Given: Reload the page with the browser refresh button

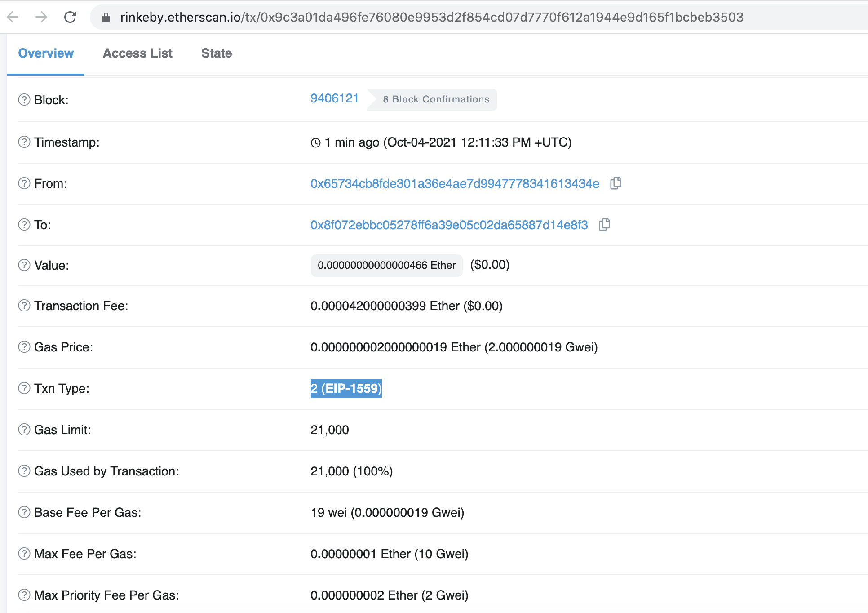Looking at the screenshot, I should click(x=70, y=17).
